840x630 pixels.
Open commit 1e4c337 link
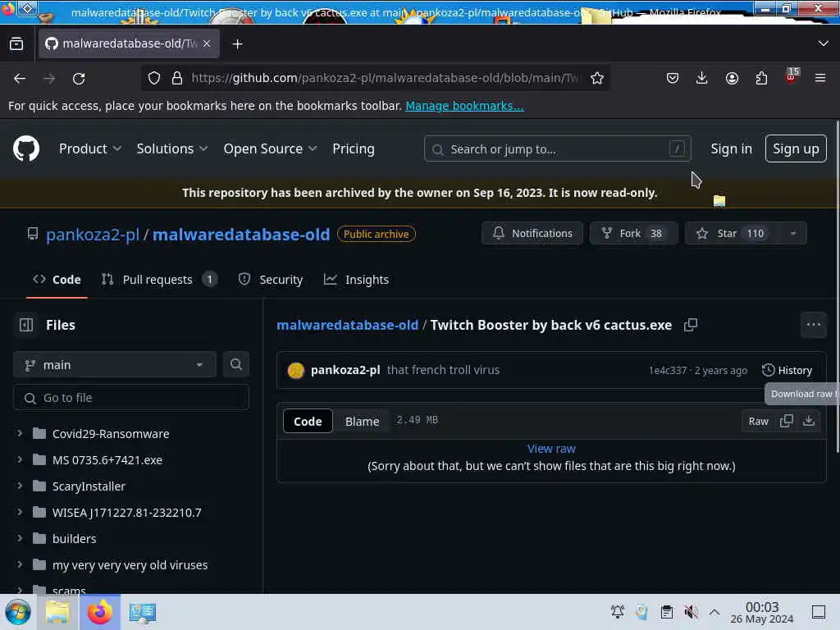[667, 370]
